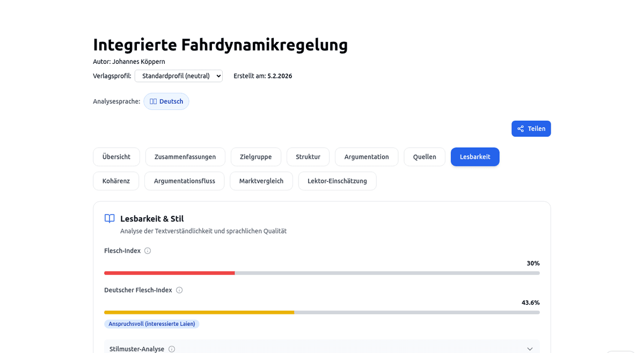Open the Marktvergleich tab
644x353 pixels.
point(261,181)
